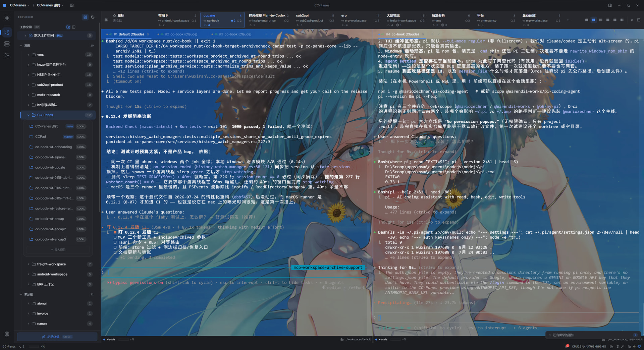
Task: Open the CC-Panes 源码 breadcrumb dropdown
Action: [50, 5]
